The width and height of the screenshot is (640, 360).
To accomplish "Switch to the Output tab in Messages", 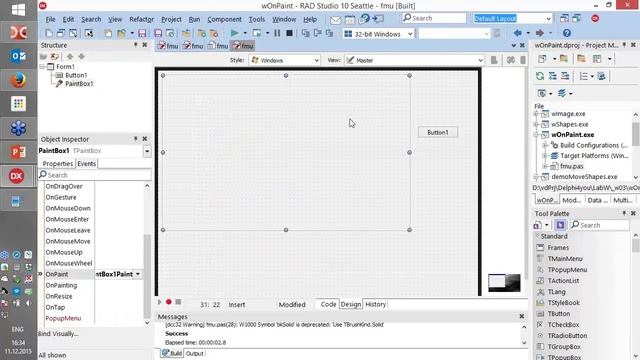I will 195,353.
